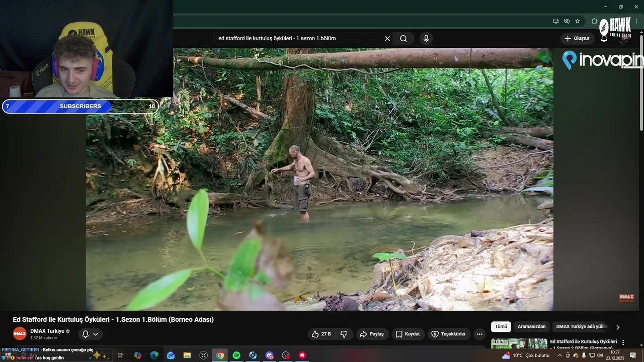Click the Kaydet save button

pyautogui.click(x=408, y=334)
